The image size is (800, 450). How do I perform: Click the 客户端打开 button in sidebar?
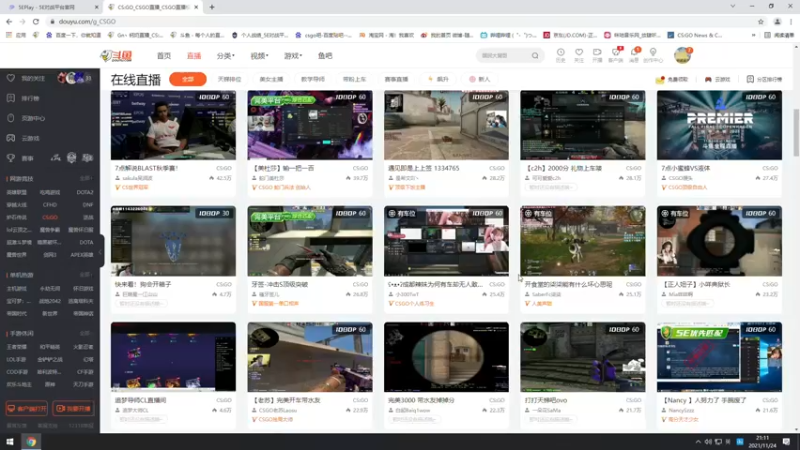click(x=27, y=408)
